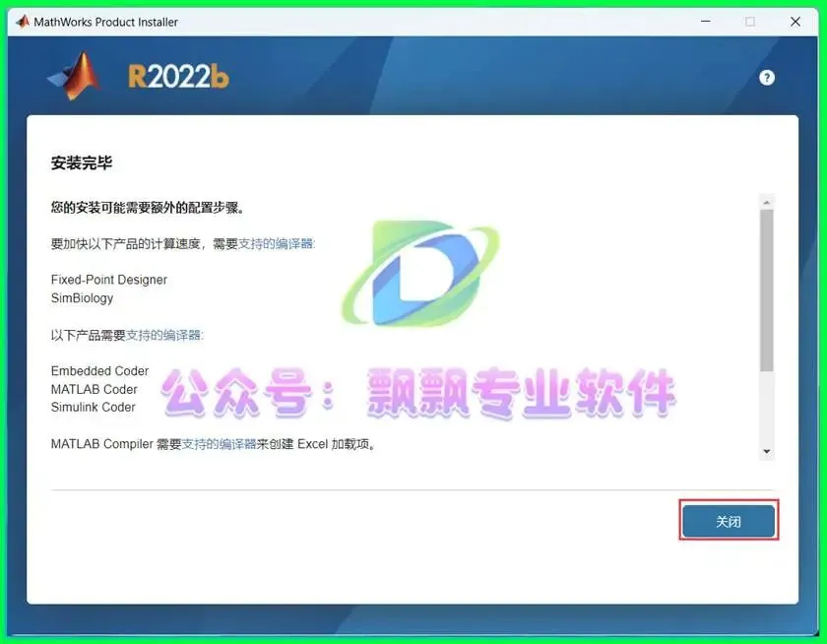
Task: Select the Embedded Coder text
Action: tap(99, 371)
